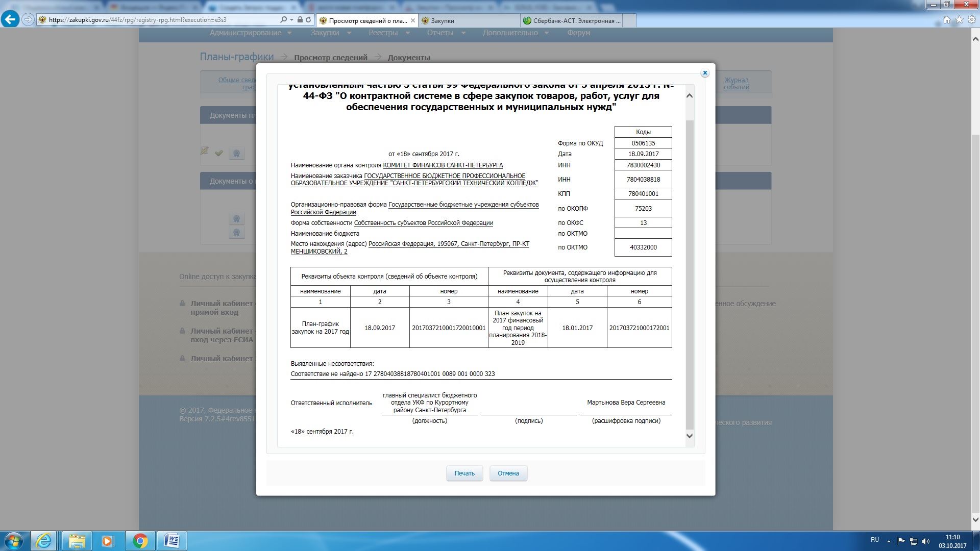980x551 pixels.
Task: Open Internet Explorer taskbar icon
Action: click(x=43, y=541)
